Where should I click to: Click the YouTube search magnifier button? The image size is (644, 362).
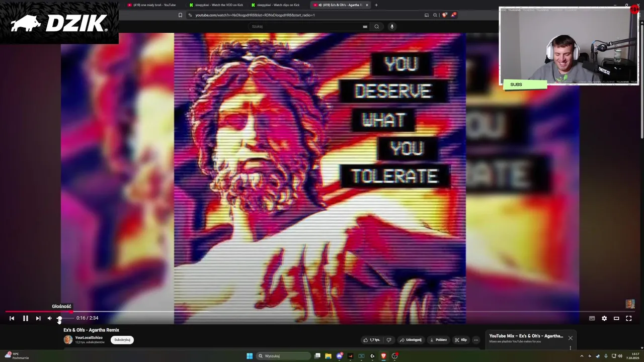[376, 27]
